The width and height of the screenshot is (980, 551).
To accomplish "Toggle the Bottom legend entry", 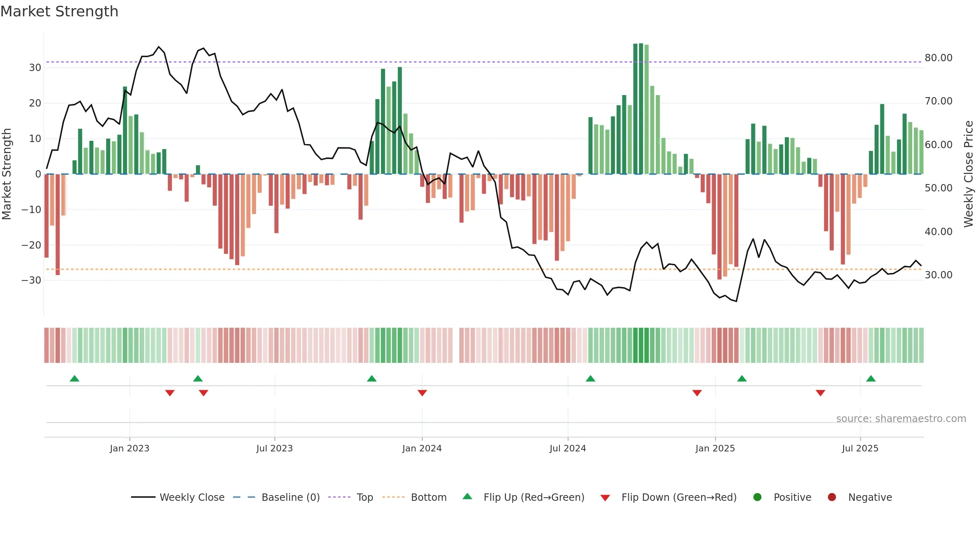I will pyautogui.click(x=414, y=497).
